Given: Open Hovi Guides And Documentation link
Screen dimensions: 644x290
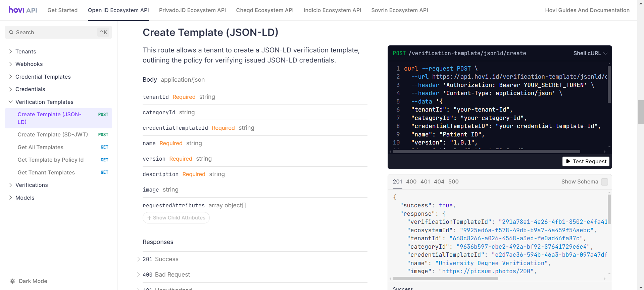Looking at the screenshot, I should pyautogui.click(x=587, y=10).
